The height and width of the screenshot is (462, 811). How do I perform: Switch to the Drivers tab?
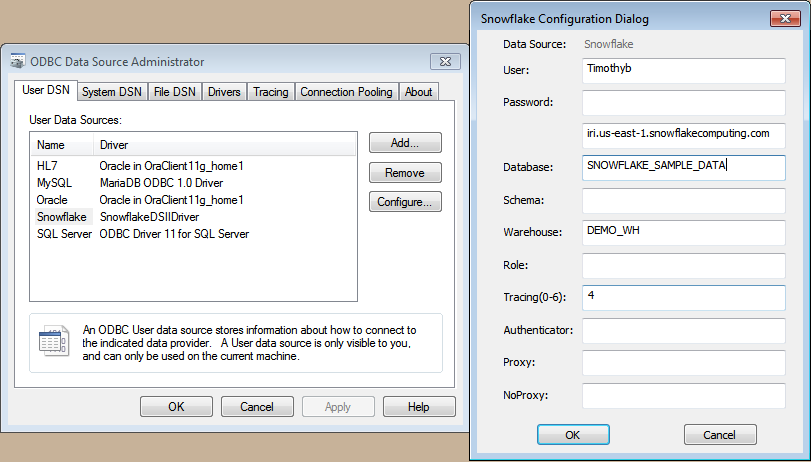(224, 92)
